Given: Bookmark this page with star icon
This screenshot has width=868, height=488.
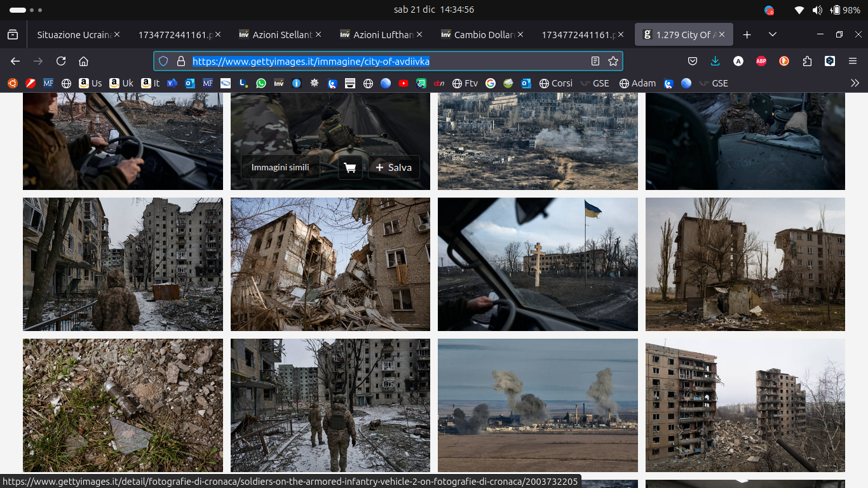Looking at the screenshot, I should (x=613, y=61).
